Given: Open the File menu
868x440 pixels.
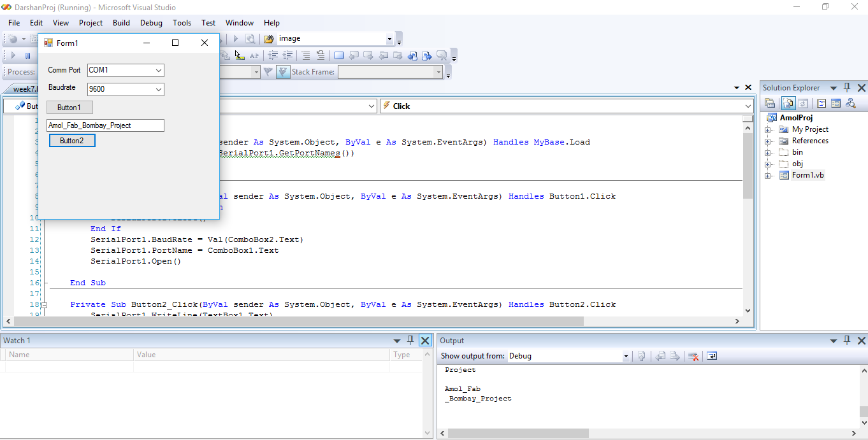Looking at the screenshot, I should point(14,22).
